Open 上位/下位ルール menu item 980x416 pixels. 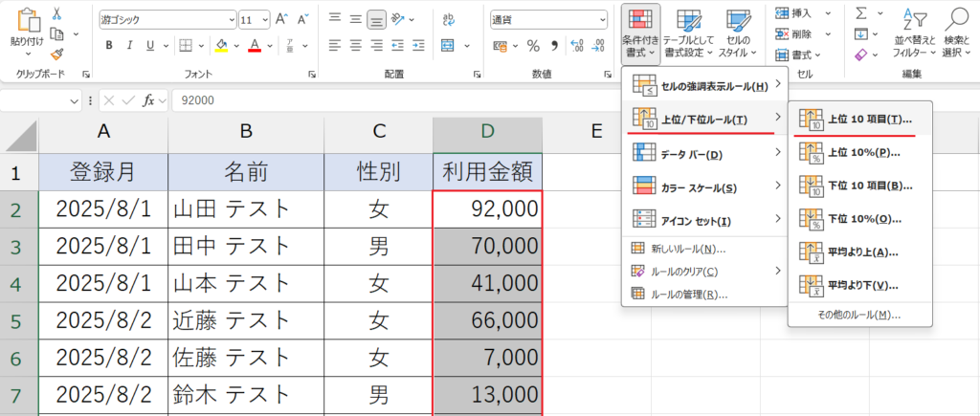704,118
